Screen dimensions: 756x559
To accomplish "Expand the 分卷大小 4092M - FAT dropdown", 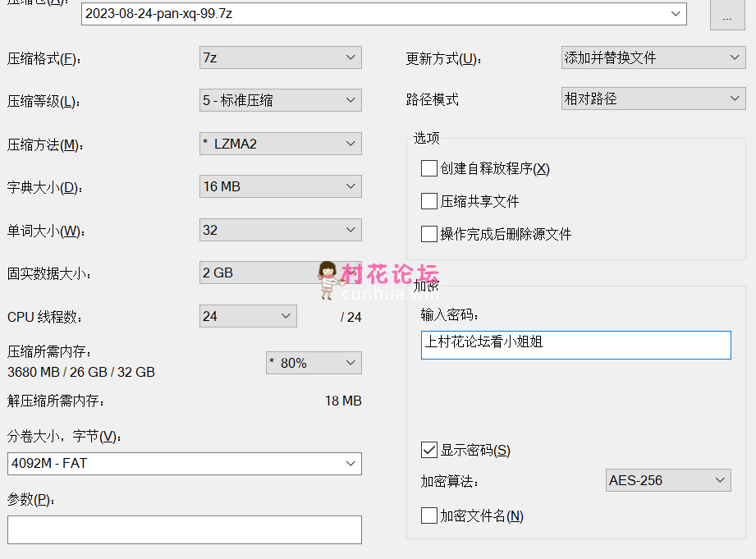I will (185, 464).
